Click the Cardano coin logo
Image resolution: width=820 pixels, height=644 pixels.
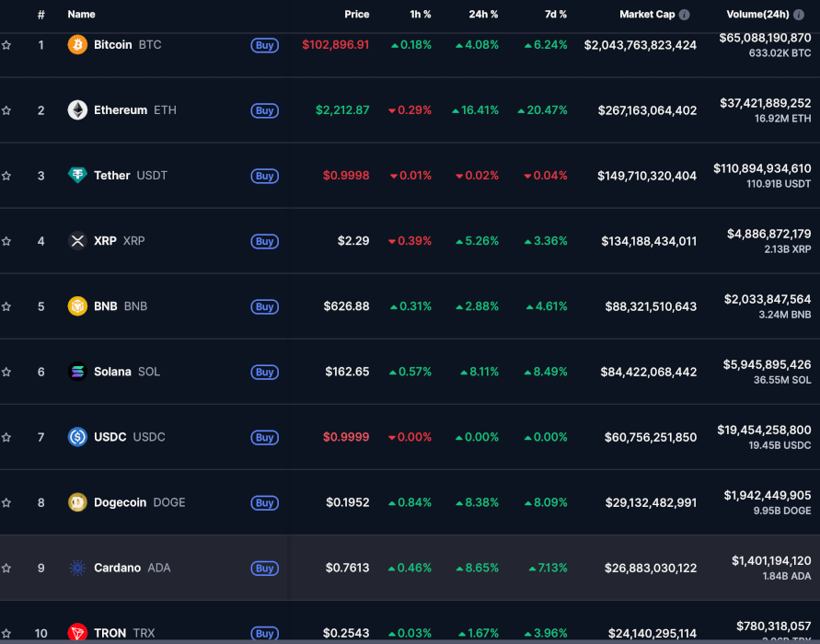tap(77, 568)
